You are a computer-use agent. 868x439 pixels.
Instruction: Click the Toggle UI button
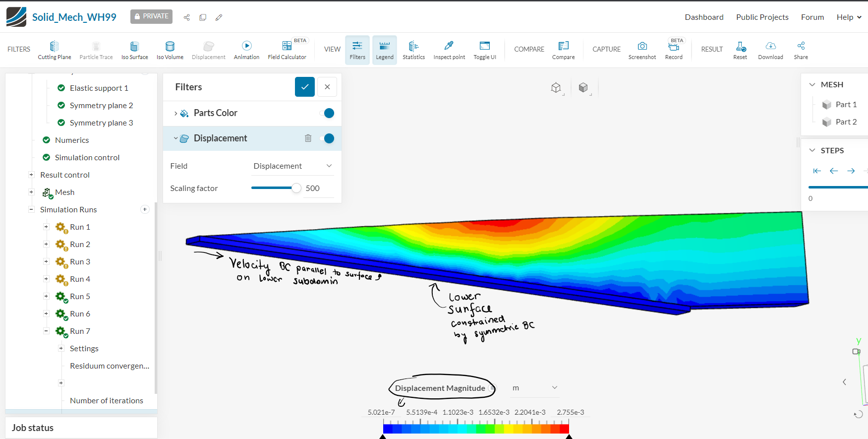(x=485, y=50)
